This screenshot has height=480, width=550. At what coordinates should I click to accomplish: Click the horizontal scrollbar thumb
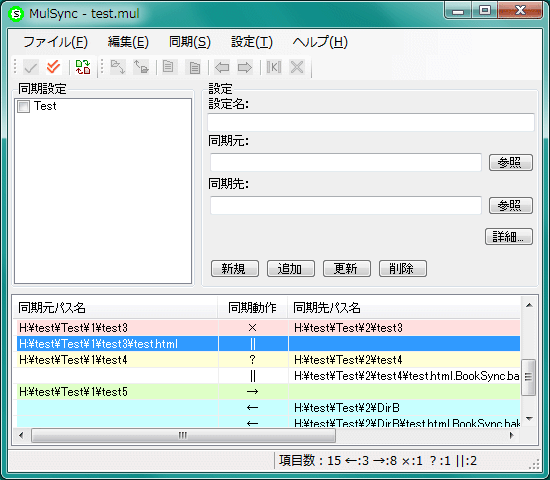(x=183, y=435)
